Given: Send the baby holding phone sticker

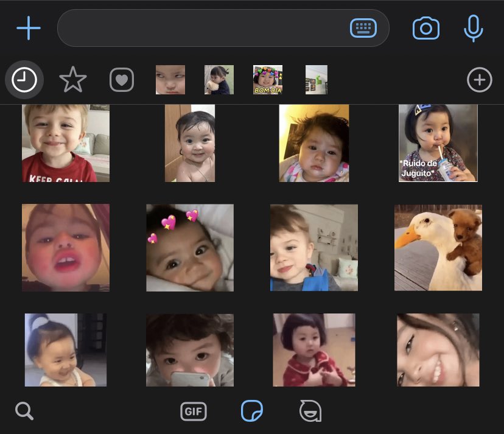Looking at the screenshot, I should tap(190, 350).
